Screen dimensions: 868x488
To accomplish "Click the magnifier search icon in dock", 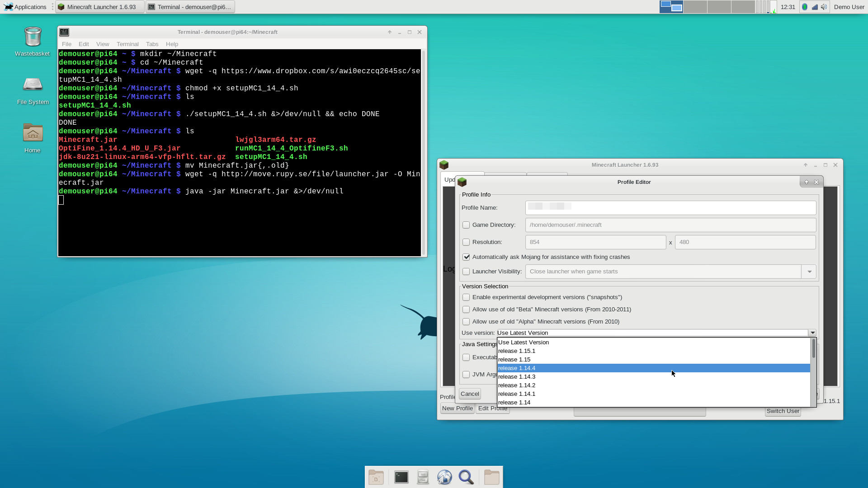I will (466, 477).
